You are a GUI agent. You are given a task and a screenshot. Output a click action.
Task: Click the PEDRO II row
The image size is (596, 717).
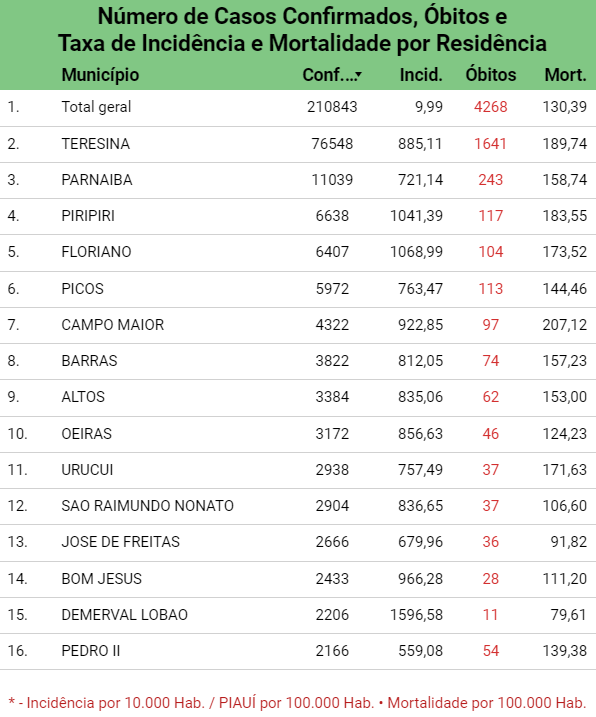point(298,651)
